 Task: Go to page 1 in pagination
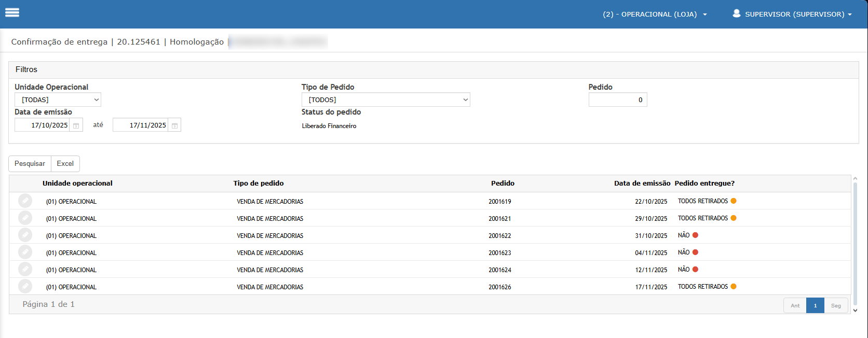coord(815,305)
